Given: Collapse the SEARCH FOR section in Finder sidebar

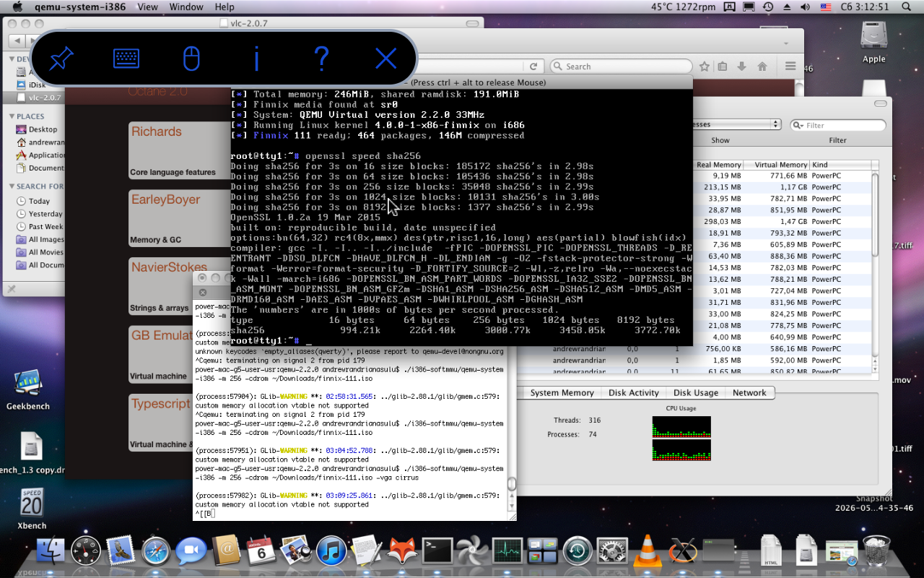Looking at the screenshot, I should tap(12, 186).
